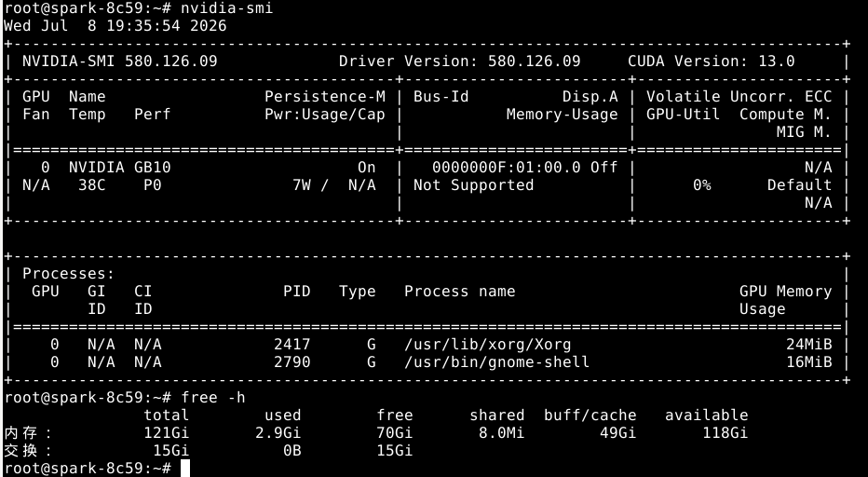Click Driver Version 580.126.09 text

click(x=460, y=61)
